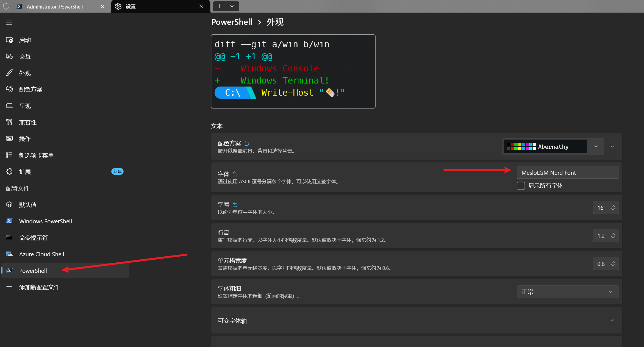Open the new tab dropdown arrow
644x347 pixels.
pos(232,6)
